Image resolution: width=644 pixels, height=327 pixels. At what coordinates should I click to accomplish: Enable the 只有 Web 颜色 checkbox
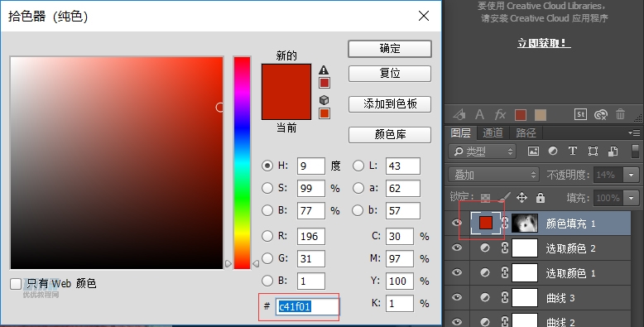pyautogui.click(x=16, y=283)
